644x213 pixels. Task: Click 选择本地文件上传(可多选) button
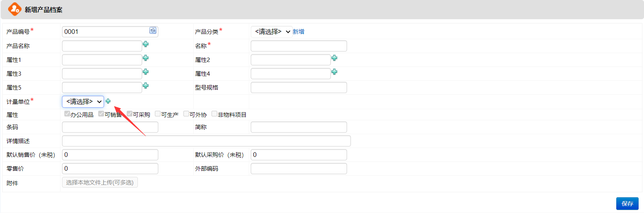100,182
